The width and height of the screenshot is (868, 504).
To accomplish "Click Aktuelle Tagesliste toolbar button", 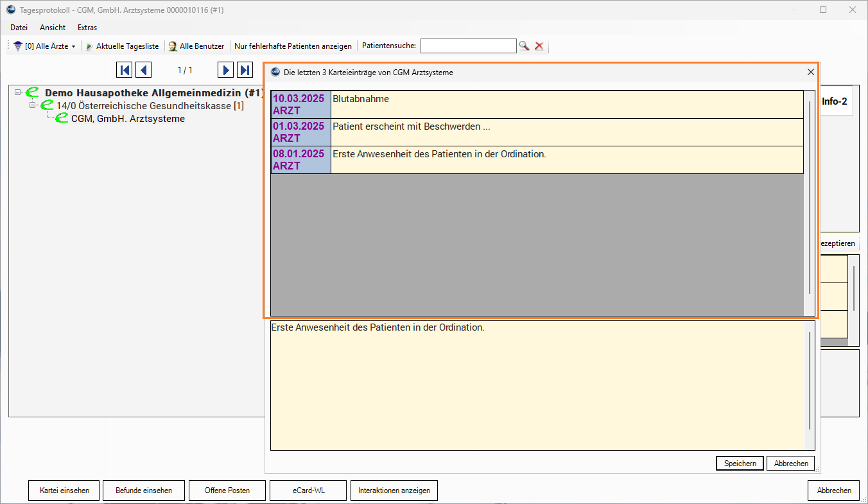I will (x=123, y=46).
